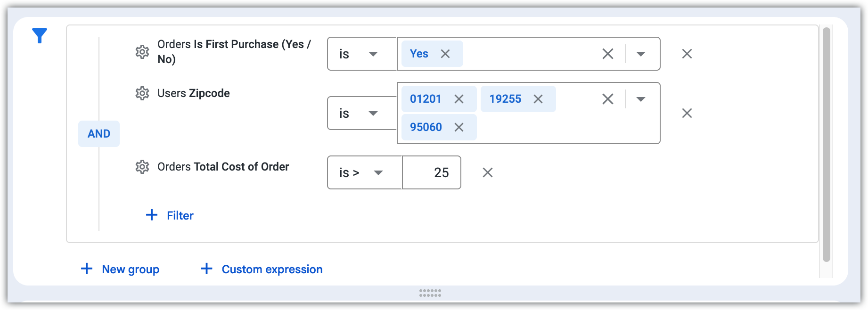Click the + Filter button
The image size is (868, 310).
tap(170, 215)
